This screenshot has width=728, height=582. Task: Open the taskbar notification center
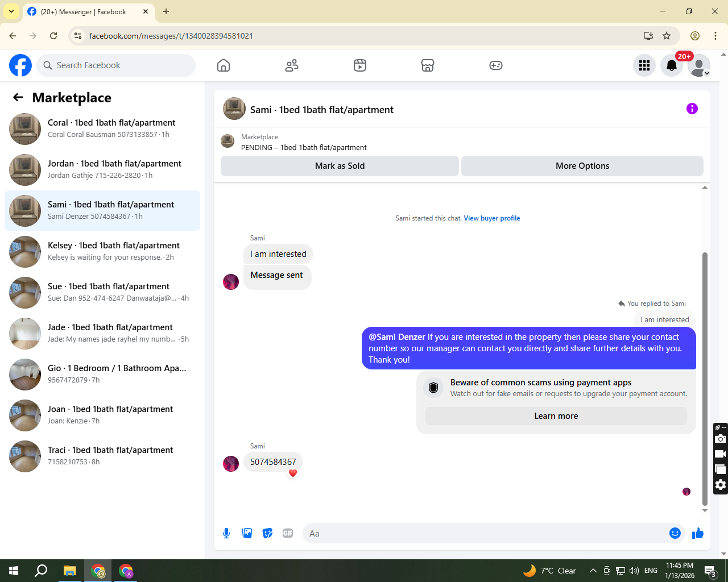tap(710, 571)
